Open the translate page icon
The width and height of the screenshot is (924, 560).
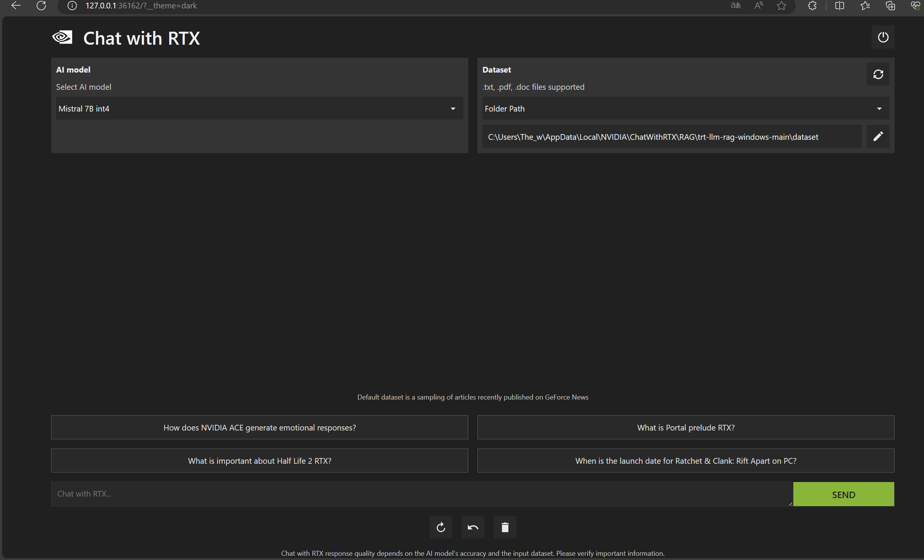(735, 5)
